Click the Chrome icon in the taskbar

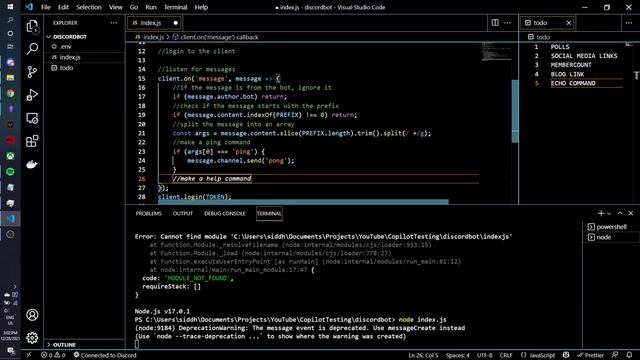[x=10, y=93]
